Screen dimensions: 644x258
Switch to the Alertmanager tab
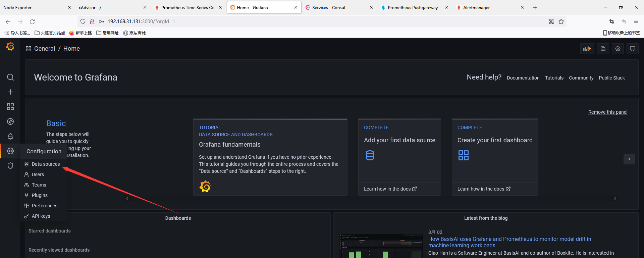pos(490,7)
